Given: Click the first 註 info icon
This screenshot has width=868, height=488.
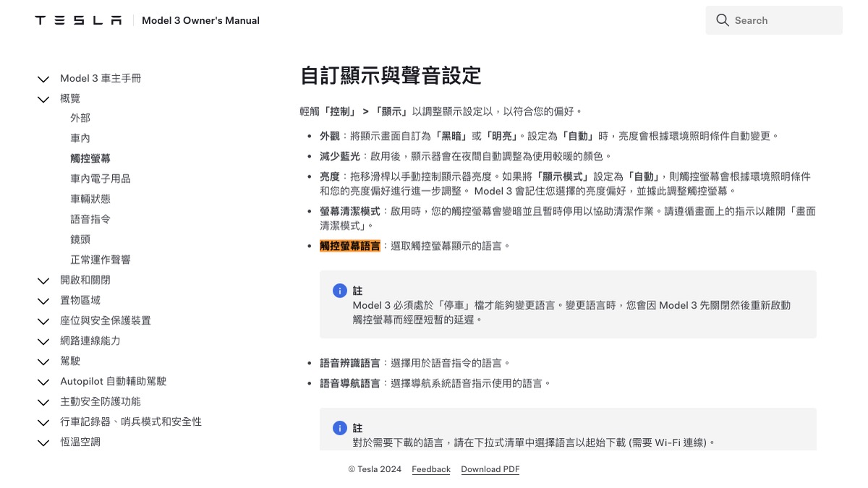Looking at the screenshot, I should (x=340, y=291).
